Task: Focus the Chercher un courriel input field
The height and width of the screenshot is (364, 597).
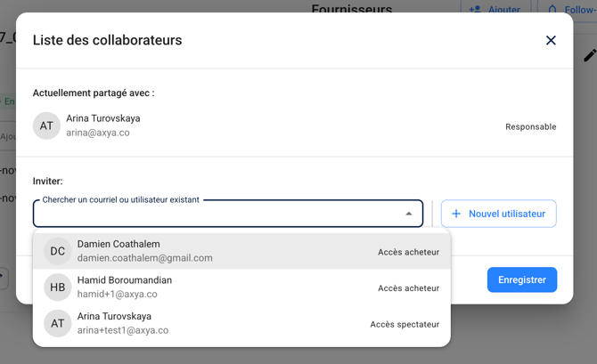Action: [x=214, y=214]
